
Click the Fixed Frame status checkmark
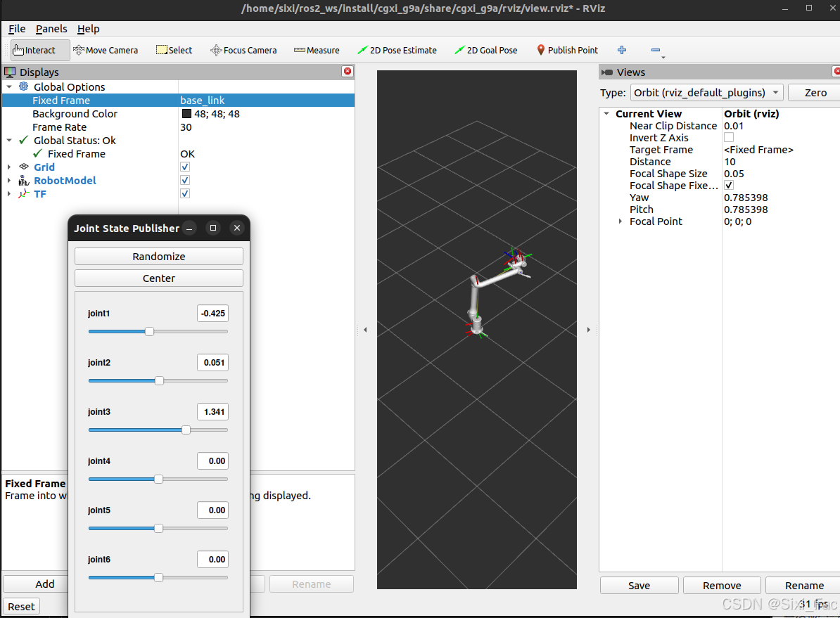coord(37,154)
